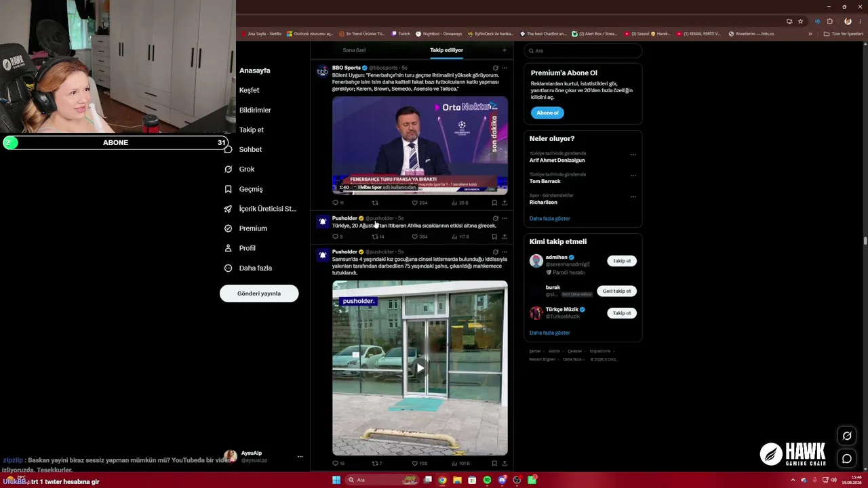This screenshot has width=868, height=488.
Task: Follow the Türkçe Müzik account
Action: pyautogui.click(x=622, y=313)
